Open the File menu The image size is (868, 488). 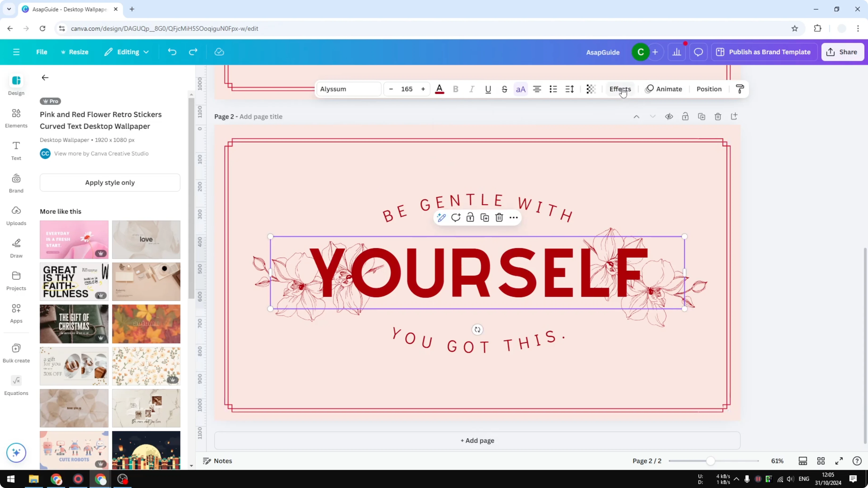point(42,52)
